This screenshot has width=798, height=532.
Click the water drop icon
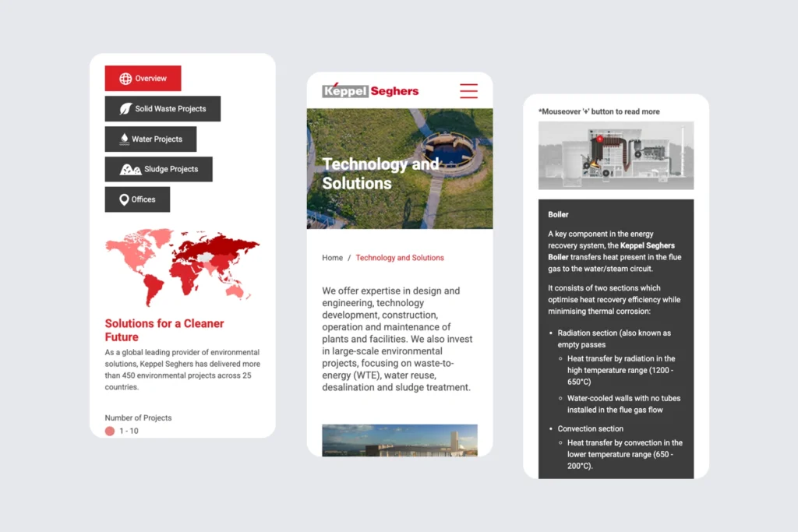[124, 139]
